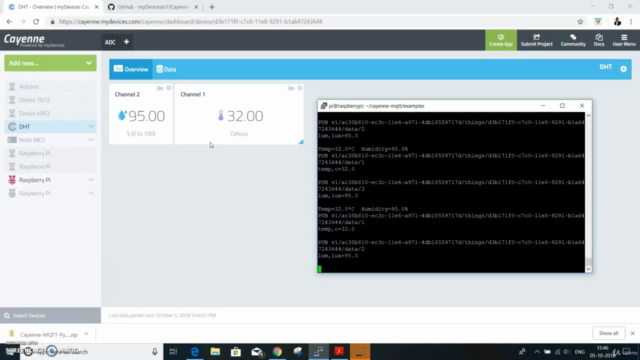
Task: Open the Chrome menu dots
Action: [x=631, y=22]
